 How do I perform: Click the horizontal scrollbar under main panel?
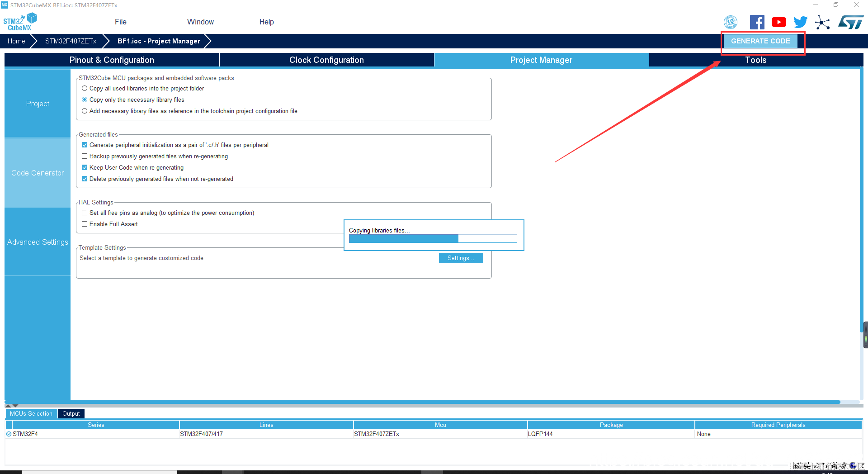[422, 402]
